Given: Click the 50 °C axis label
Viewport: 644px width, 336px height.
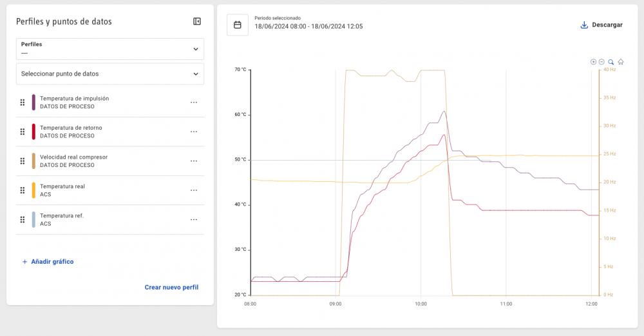Looking at the screenshot, I should [x=240, y=159].
